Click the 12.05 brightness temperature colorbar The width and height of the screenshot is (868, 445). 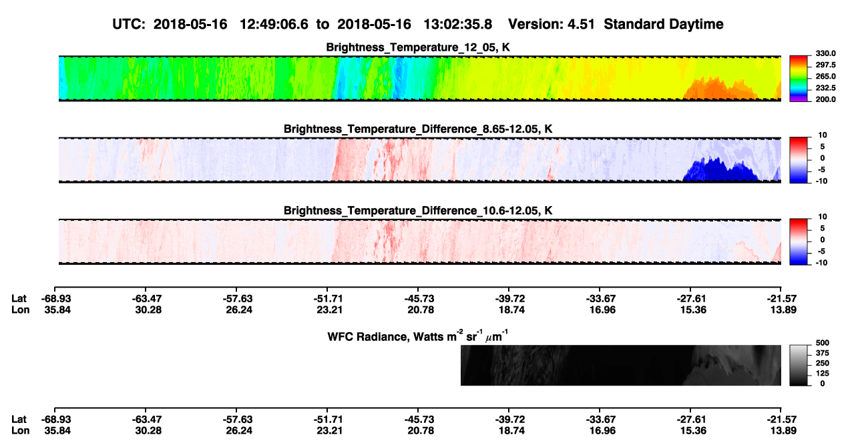pyautogui.click(x=799, y=78)
